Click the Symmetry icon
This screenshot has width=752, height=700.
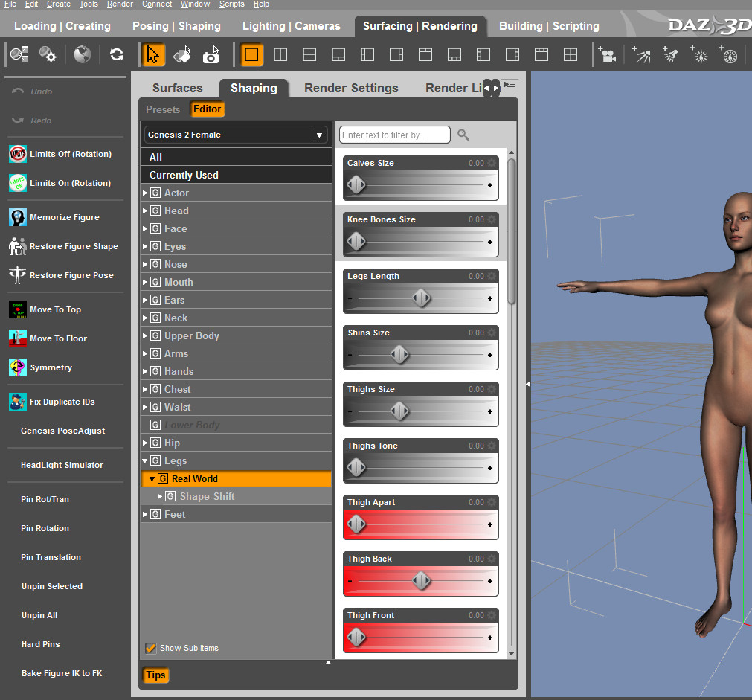pyautogui.click(x=18, y=367)
